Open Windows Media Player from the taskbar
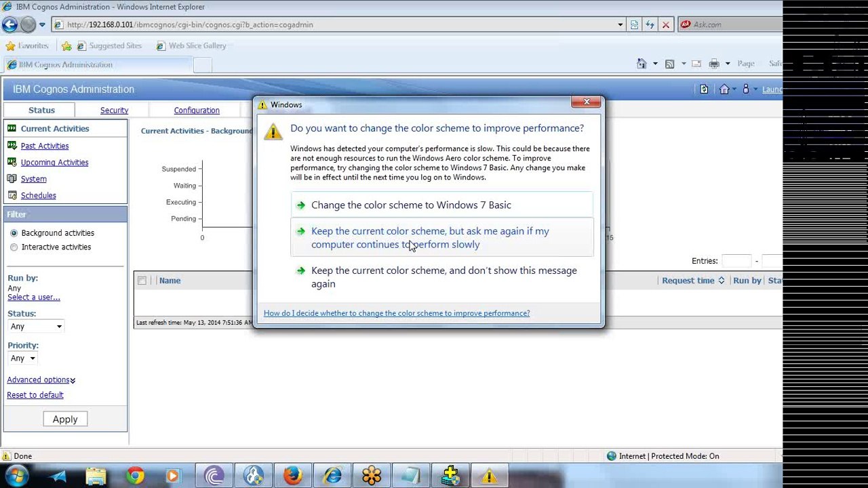The image size is (868, 488). tap(173, 476)
